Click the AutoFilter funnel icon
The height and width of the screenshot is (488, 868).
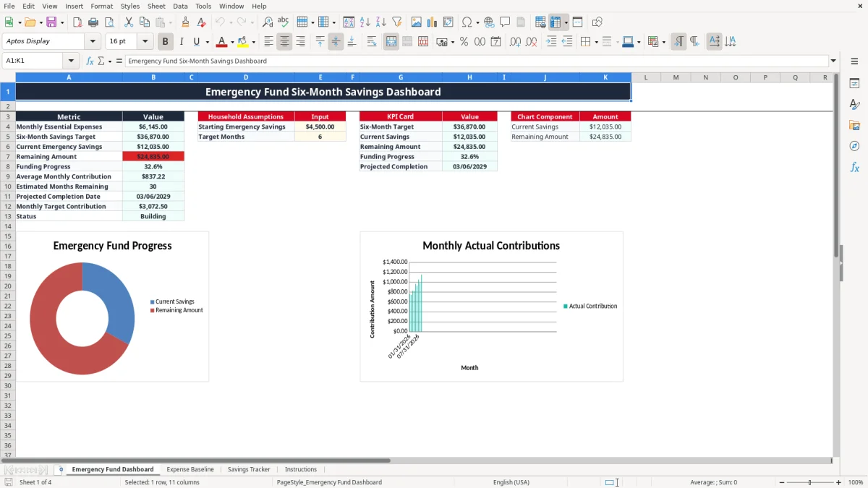coord(397,22)
